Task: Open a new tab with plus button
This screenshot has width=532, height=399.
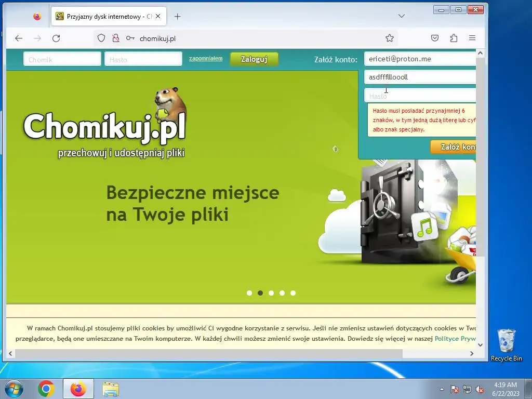Action: pyautogui.click(x=178, y=16)
